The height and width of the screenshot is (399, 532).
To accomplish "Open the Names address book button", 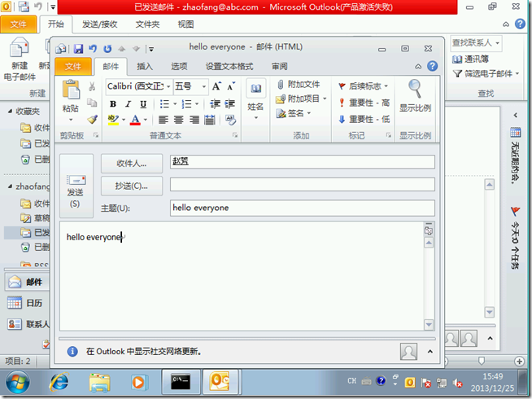I will tap(255, 99).
